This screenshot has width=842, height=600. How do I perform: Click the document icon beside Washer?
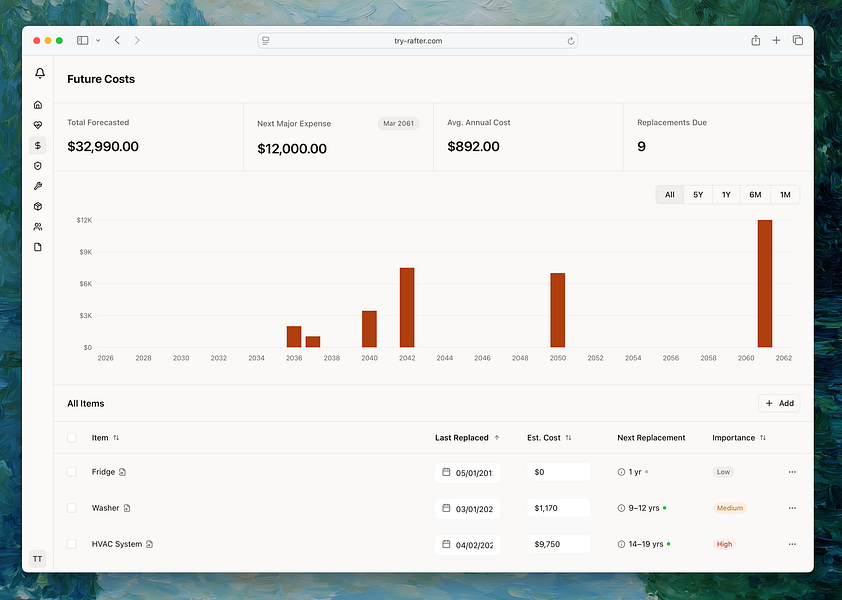(127, 508)
